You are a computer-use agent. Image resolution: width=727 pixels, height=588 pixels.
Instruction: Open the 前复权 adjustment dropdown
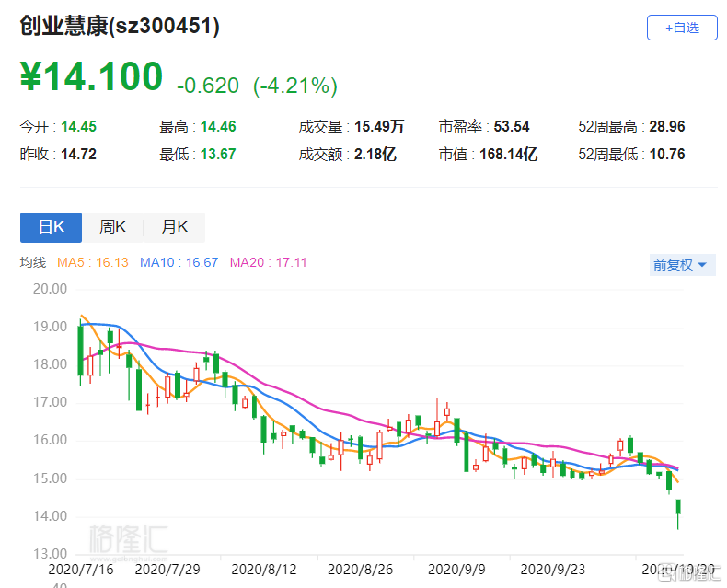(682, 265)
